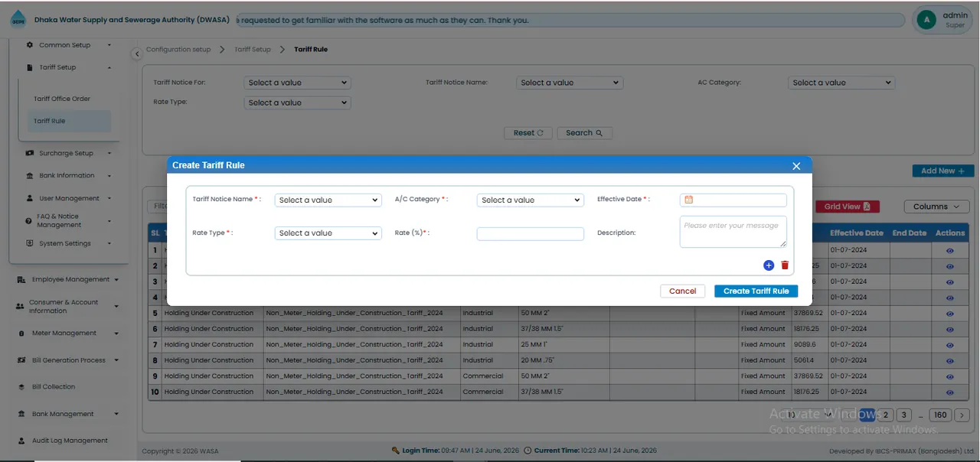Go to page 160 in pagination
980x462 pixels.
click(x=940, y=415)
